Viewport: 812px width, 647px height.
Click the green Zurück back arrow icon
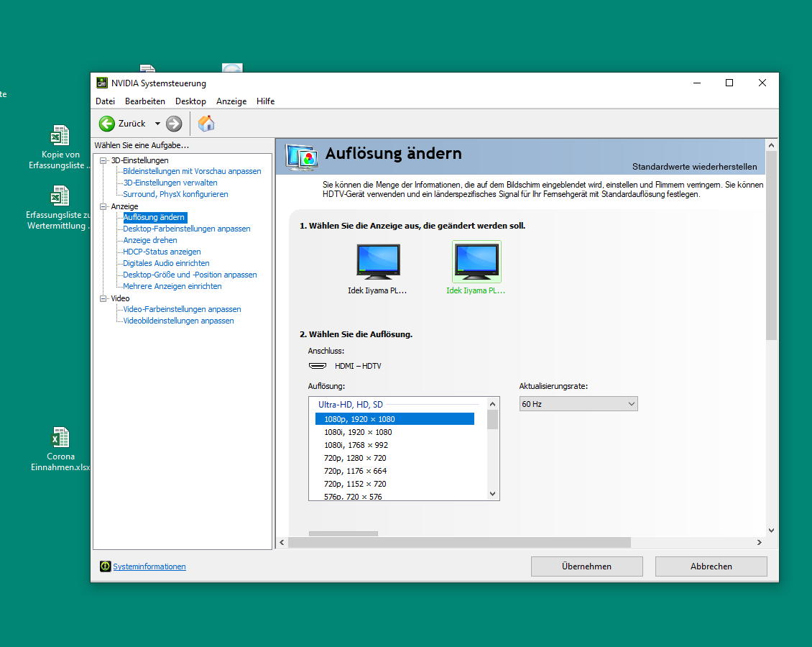tap(107, 124)
